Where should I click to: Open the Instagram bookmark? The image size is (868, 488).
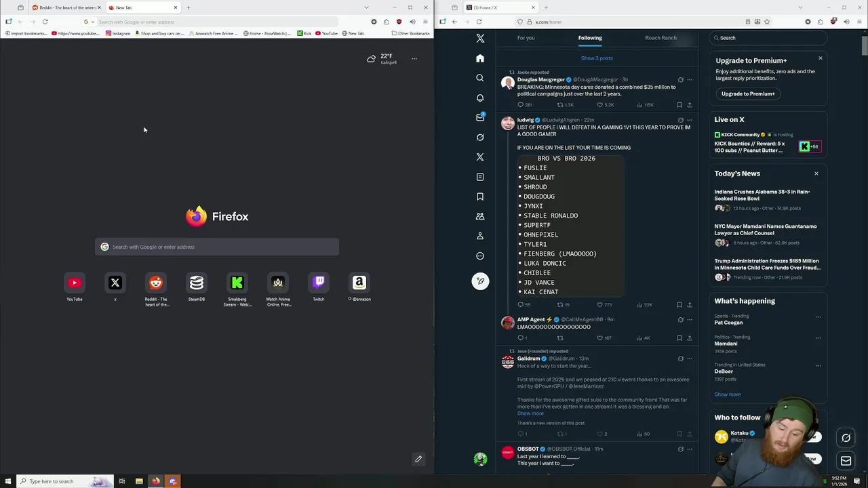pyautogui.click(x=118, y=33)
